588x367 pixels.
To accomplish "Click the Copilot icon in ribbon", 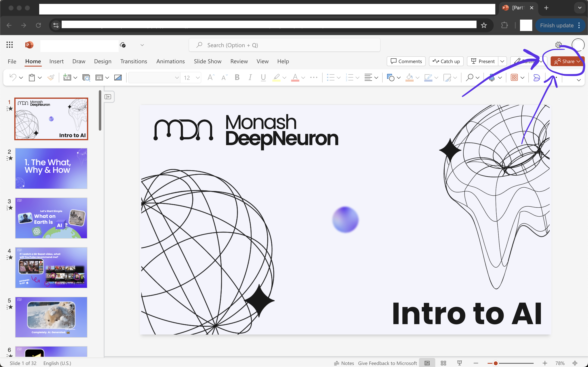I will pyautogui.click(x=537, y=78).
